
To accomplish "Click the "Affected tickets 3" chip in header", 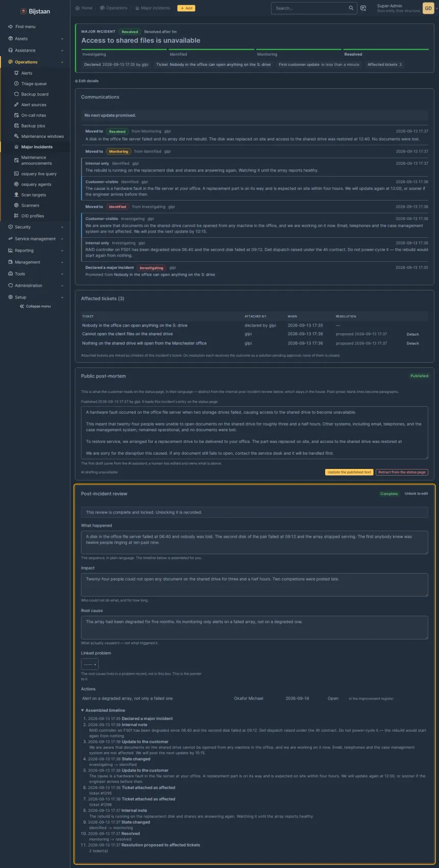I will click(384, 65).
